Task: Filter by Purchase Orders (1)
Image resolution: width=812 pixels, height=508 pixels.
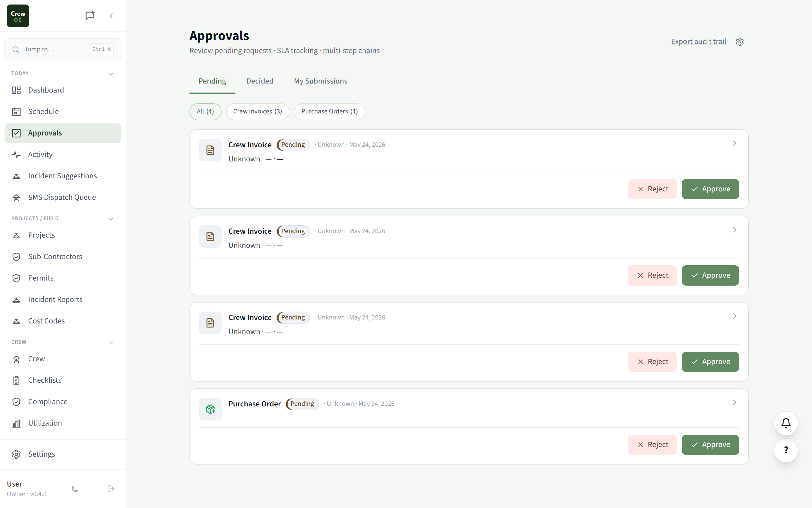Action: pos(330,111)
